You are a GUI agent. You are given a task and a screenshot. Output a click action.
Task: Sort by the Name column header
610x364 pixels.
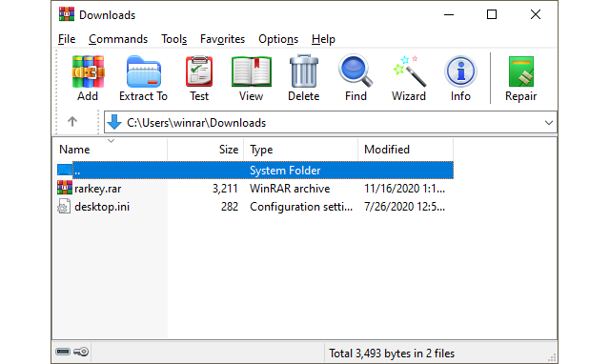(110, 150)
